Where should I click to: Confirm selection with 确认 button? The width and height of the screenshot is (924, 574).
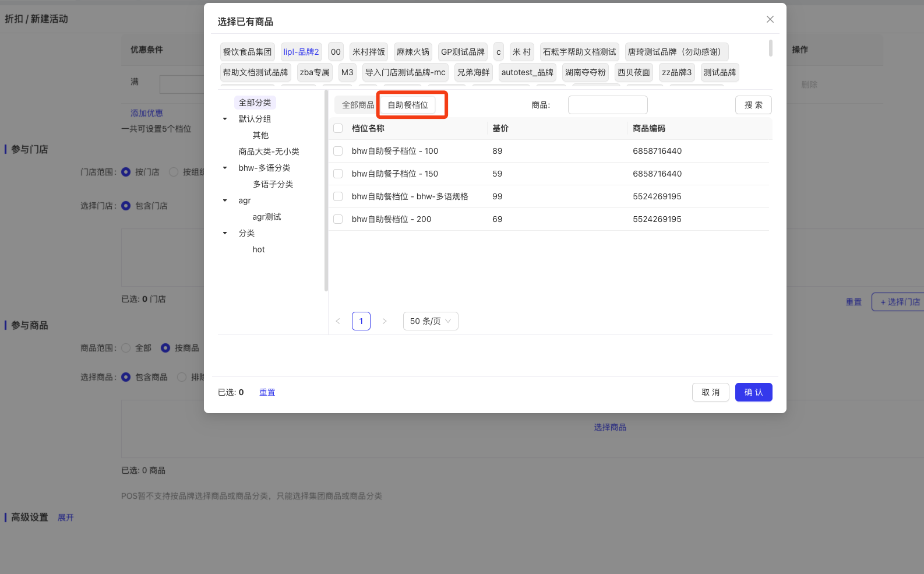coord(753,392)
